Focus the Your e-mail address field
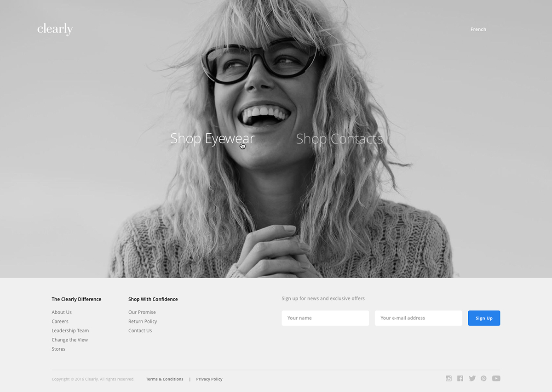552x392 pixels. 418,318
